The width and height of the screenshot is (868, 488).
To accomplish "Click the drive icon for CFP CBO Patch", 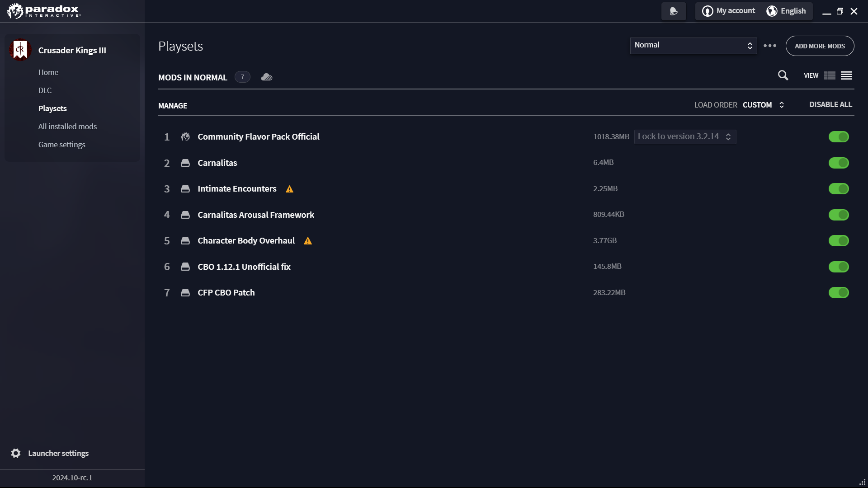I will coord(185,292).
